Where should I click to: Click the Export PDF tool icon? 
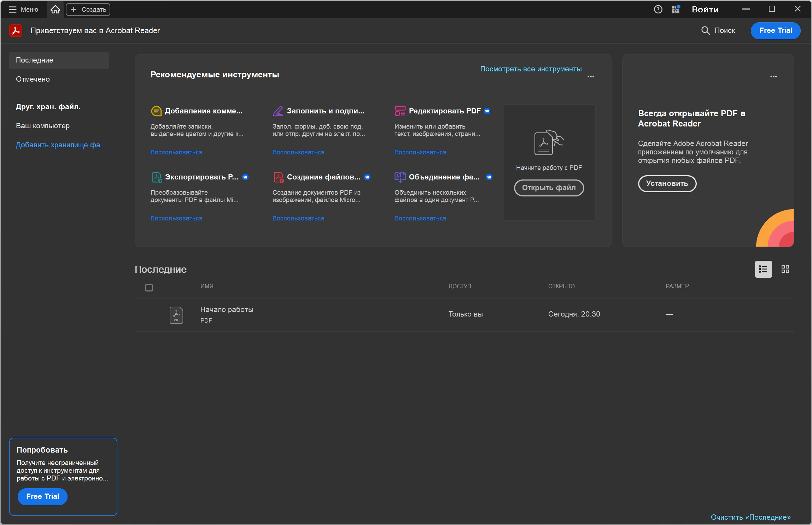coord(157,177)
